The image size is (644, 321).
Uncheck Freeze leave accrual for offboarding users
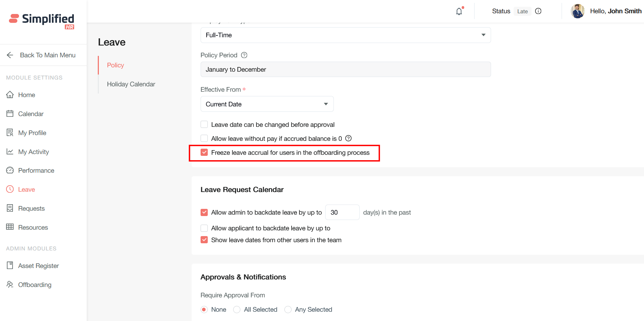click(x=204, y=153)
